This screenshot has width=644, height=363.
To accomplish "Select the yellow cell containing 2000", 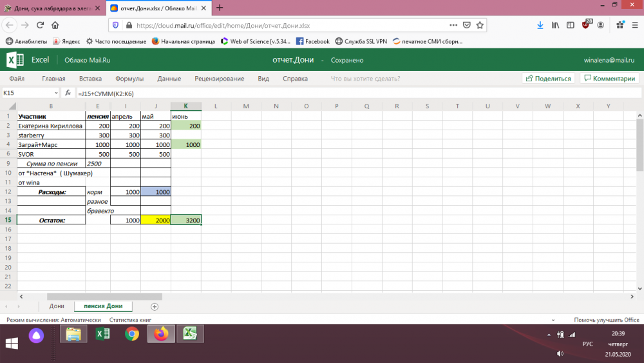I will (x=156, y=221).
